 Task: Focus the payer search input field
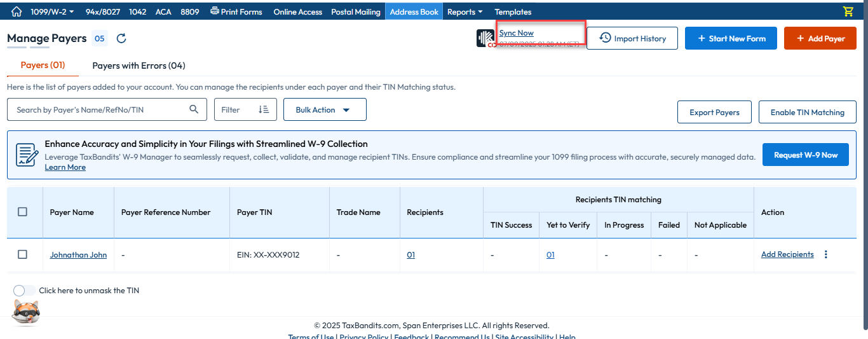pyautogui.click(x=107, y=109)
